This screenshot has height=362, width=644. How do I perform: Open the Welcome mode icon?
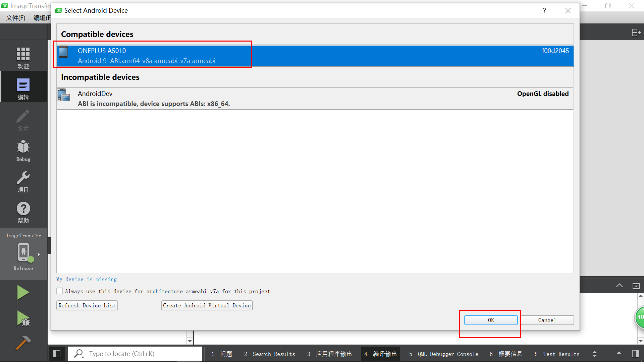pyautogui.click(x=23, y=58)
